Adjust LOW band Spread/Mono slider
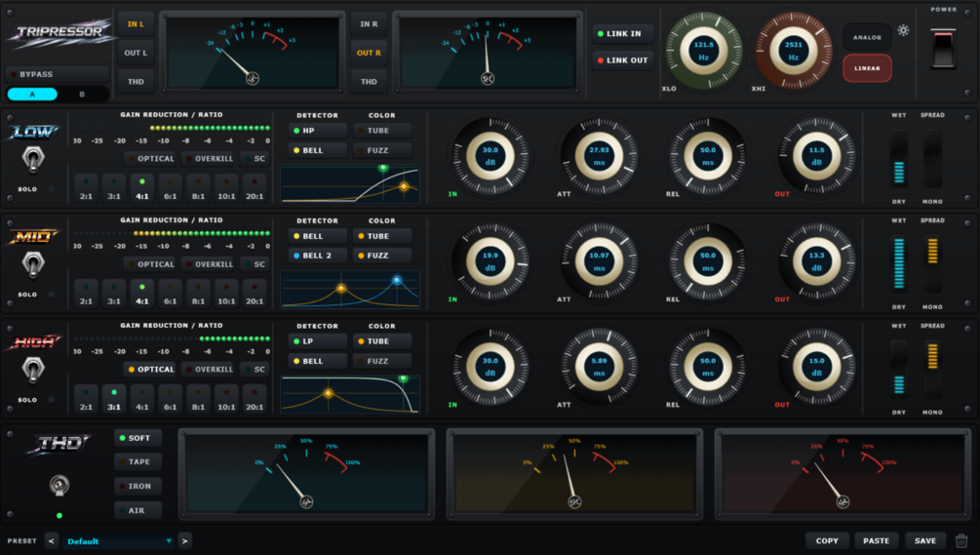This screenshot has width=980, height=555. 932,159
